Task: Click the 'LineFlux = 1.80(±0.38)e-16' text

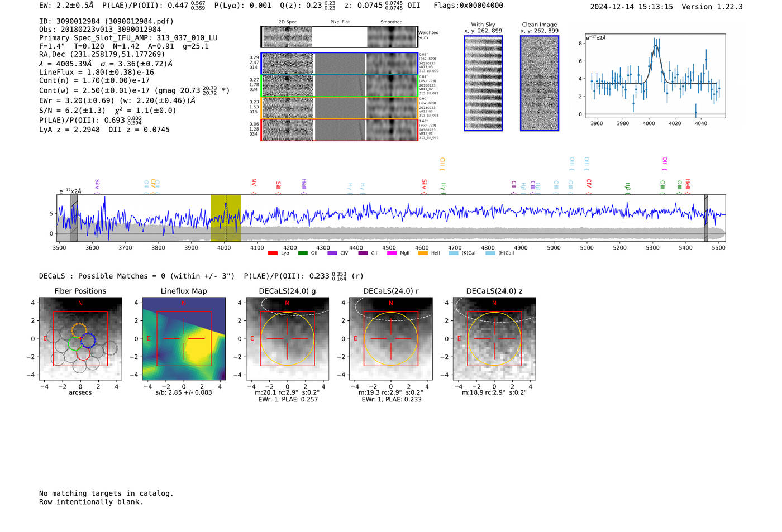Action: click(97, 72)
